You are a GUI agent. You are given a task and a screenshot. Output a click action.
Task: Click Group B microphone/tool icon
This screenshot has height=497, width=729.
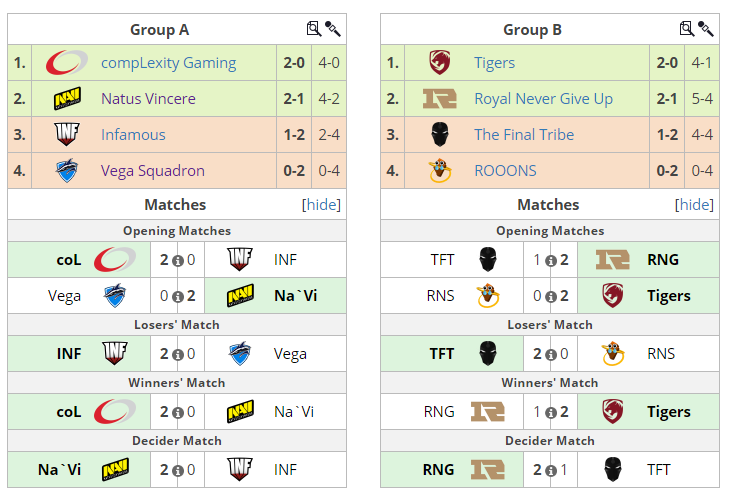(705, 29)
